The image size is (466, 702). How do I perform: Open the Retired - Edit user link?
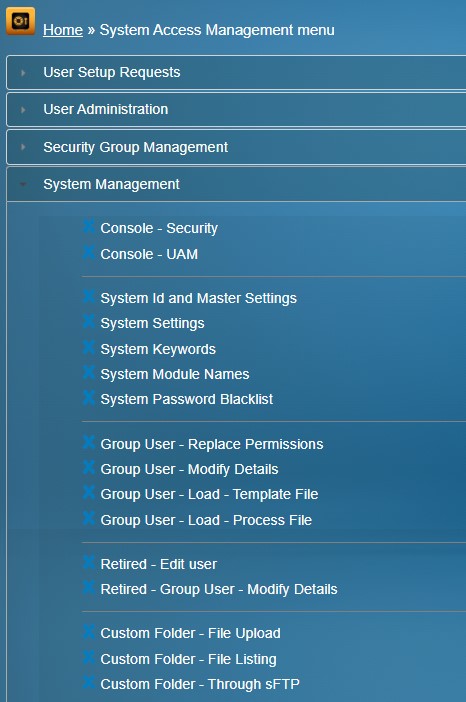click(x=158, y=564)
